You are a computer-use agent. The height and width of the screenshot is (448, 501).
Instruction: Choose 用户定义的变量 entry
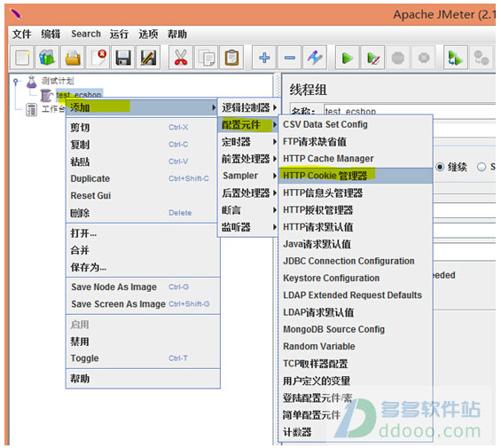pos(356,381)
